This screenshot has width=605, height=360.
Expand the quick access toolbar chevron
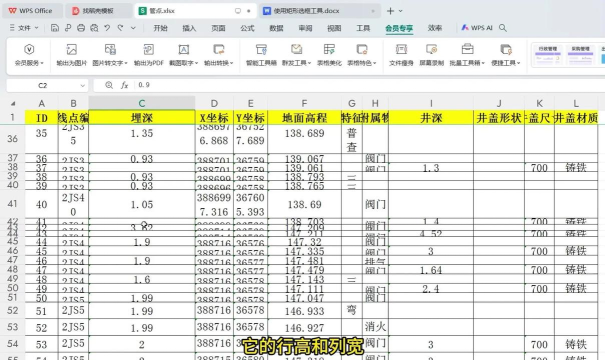click(x=133, y=28)
